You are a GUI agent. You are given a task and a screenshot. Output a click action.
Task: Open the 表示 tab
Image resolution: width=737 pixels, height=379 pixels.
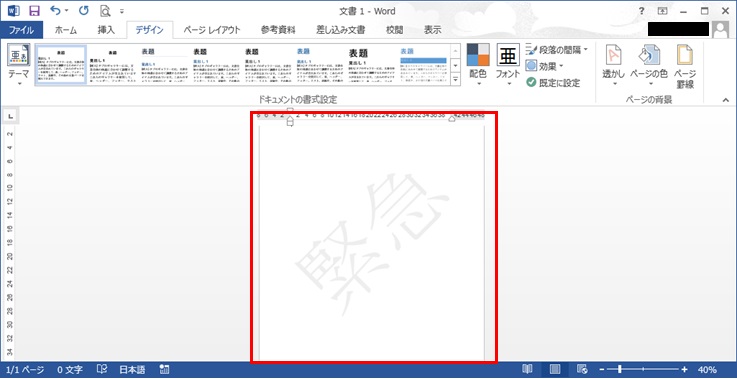pyautogui.click(x=432, y=30)
